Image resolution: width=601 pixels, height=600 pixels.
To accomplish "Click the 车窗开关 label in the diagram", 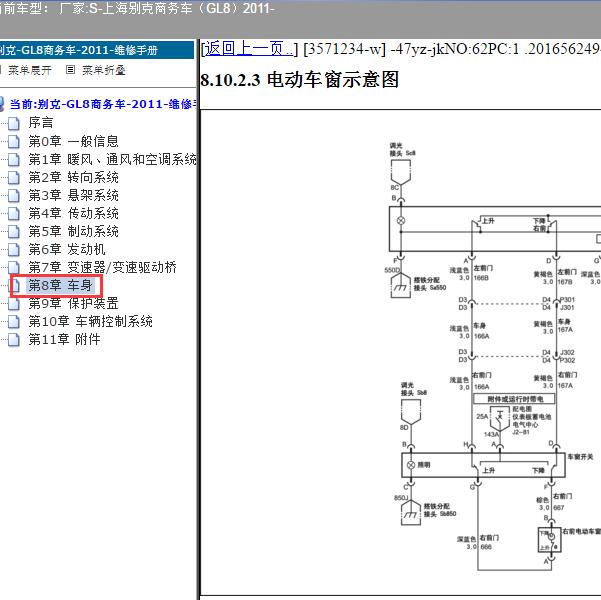I will (x=580, y=457).
